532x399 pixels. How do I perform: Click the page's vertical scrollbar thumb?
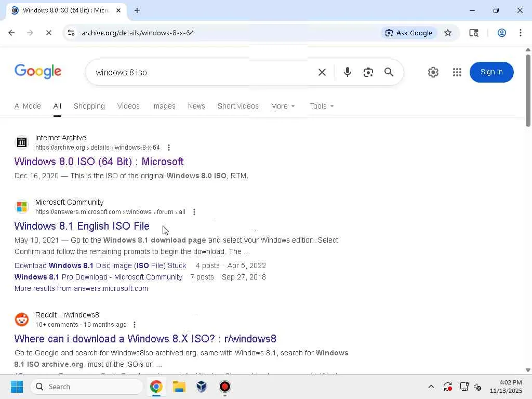[x=528, y=90]
